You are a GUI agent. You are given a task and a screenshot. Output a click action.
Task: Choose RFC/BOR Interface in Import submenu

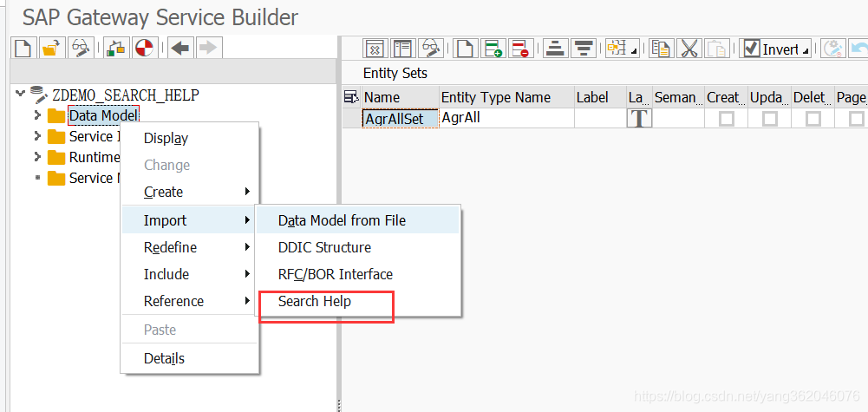point(357,274)
